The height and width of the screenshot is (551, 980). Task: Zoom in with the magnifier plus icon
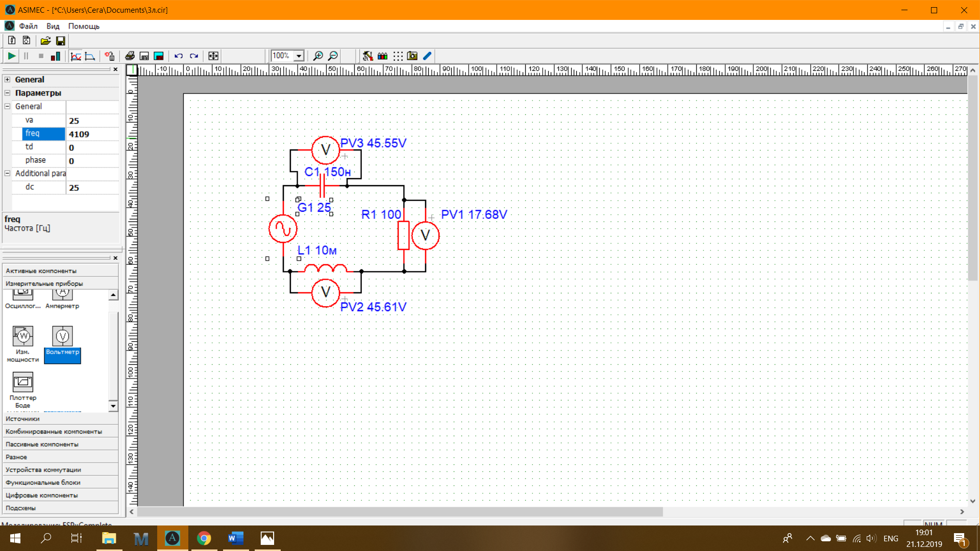[x=318, y=56]
